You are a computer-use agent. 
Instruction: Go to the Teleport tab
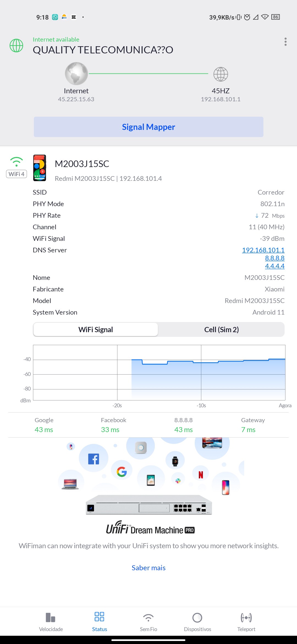[246, 621]
